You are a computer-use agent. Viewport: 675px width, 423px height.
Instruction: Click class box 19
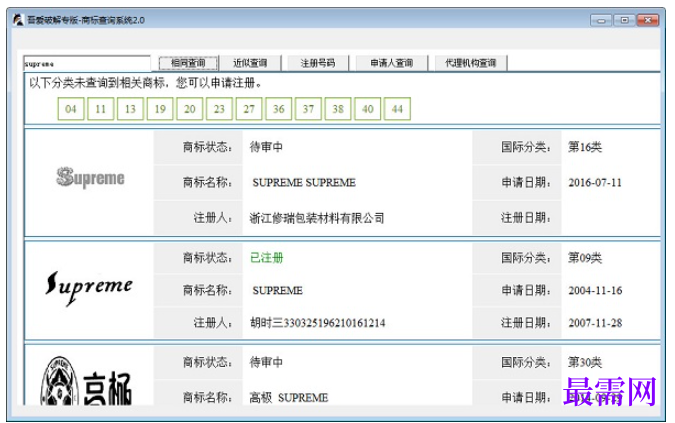pyautogui.click(x=160, y=109)
